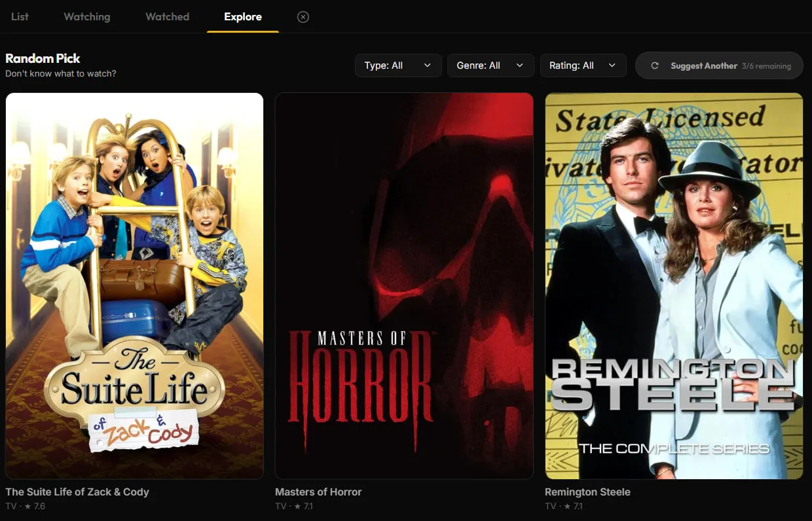The height and width of the screenshot is (521, 812).
Task: Click the Masters of Horror title text
Action: tap(318, 492)
